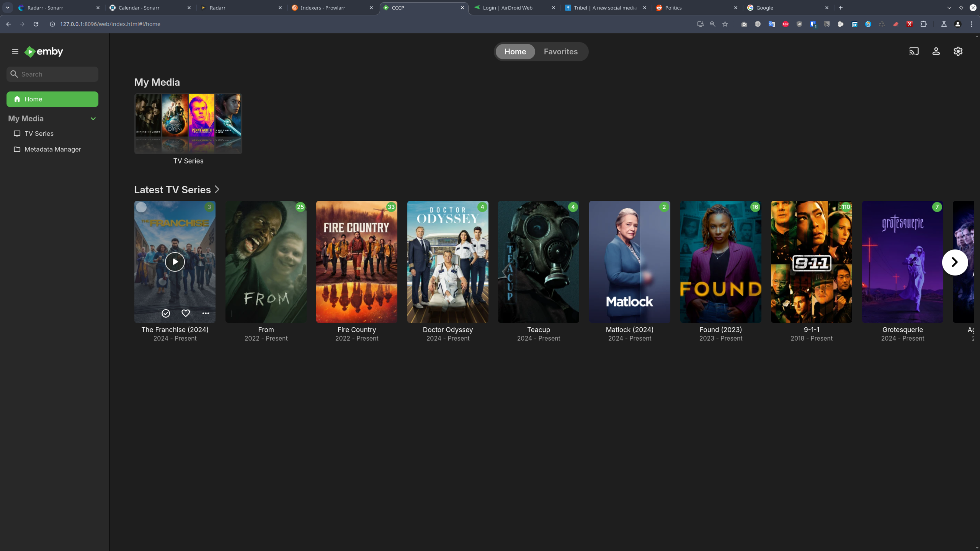Bookmark this page with star icon
The height and width of the screenshot is (551, 980).
[725, 24]
